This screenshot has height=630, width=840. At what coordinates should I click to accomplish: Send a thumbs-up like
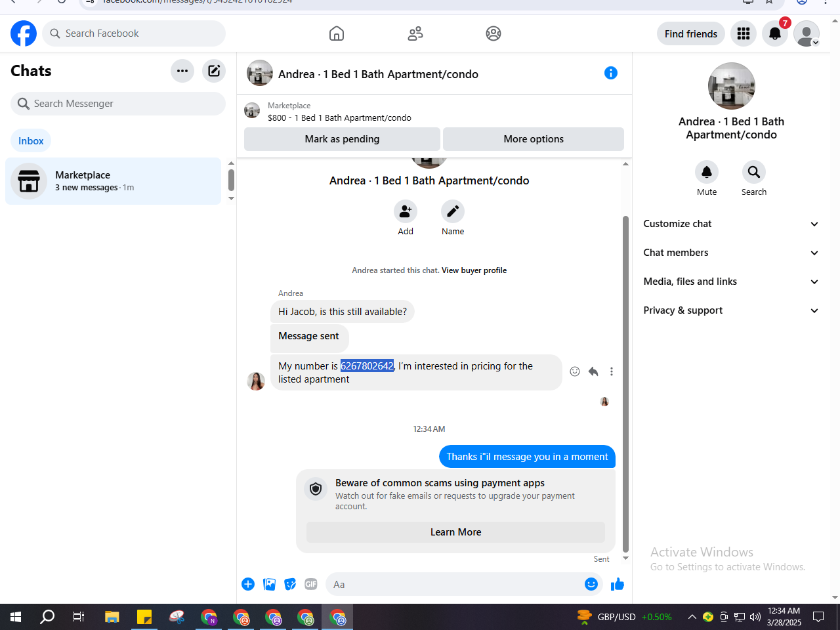(x=618, y=584)
